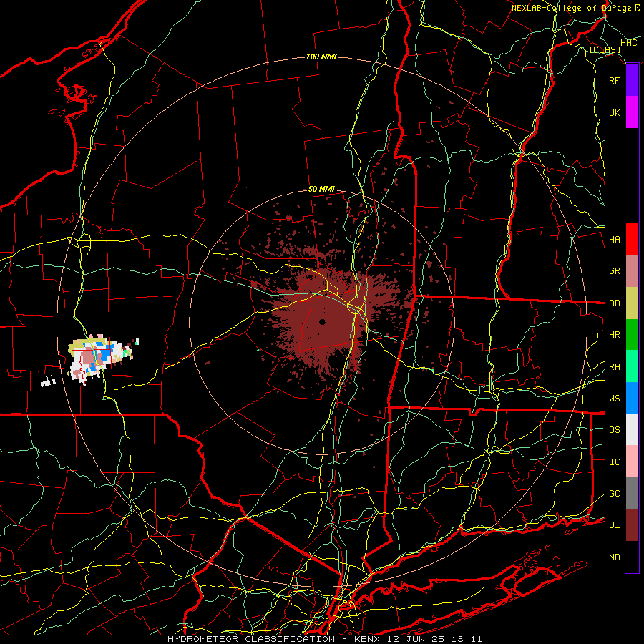Image resolution: width=644 pixels, height=644 pixels.
Task: Click the RF purple legend color swatch
Action: pyautogui.click(x=632, y=80)
